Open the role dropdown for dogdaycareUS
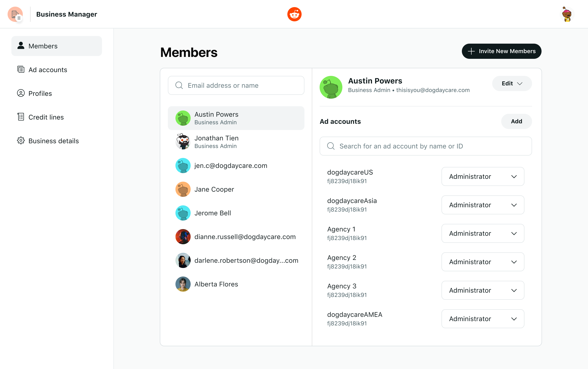Viewport: 588px width, 369px height. click(483, 176)
